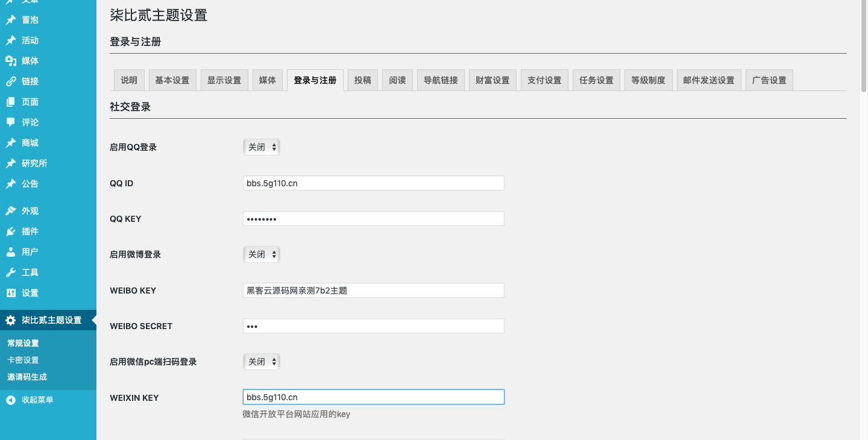Open the 启用微信pc端扫码登录 dropdown
This screenshot has height=440, width=868.
coord(262,362)
